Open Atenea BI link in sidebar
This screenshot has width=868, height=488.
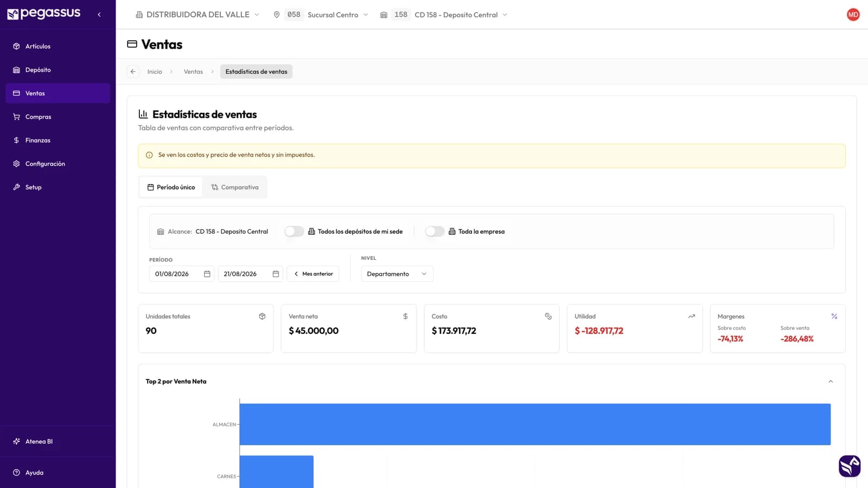click(x=58, y=441)
